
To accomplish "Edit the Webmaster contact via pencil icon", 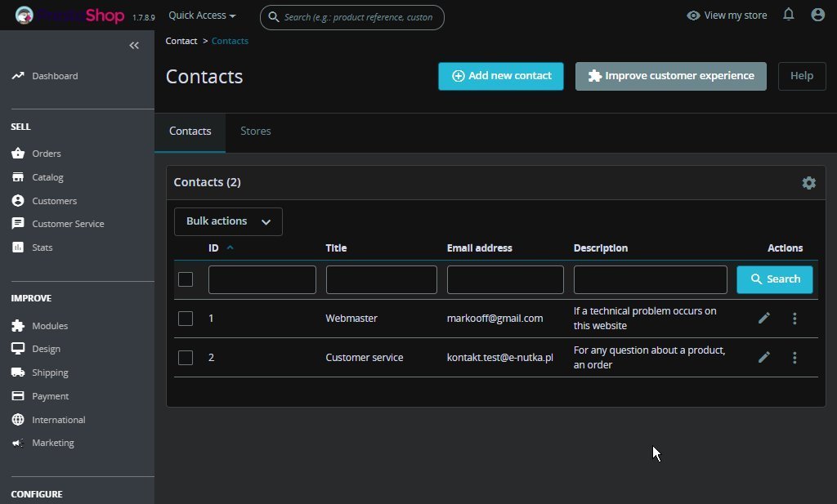I will coord(764,319).
